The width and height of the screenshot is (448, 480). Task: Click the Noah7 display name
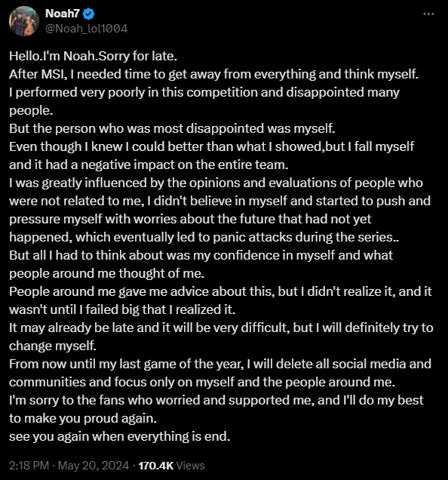63,14
